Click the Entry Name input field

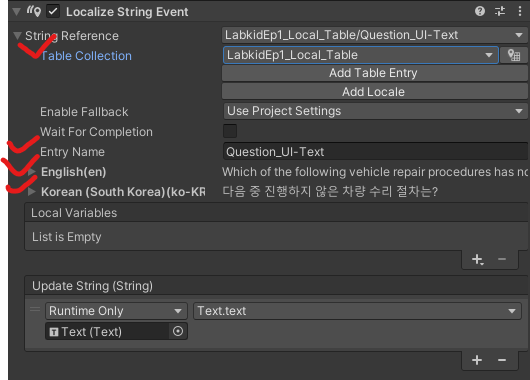[376, 151]
